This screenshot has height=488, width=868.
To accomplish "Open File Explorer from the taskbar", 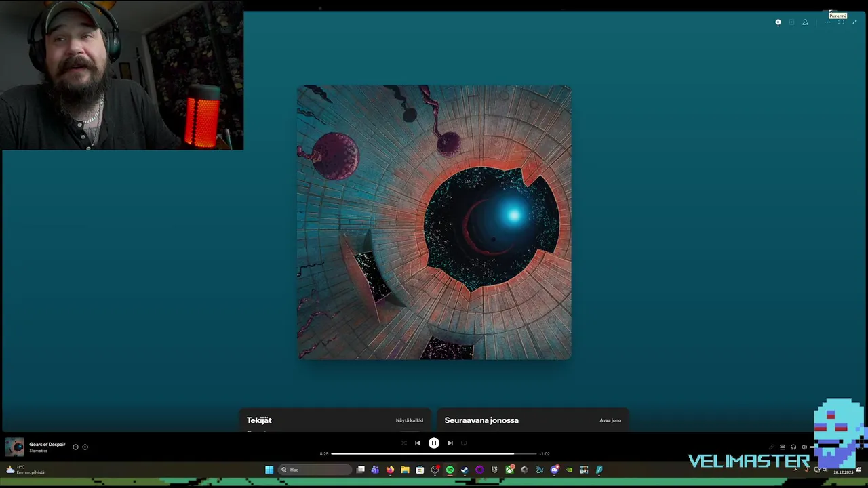I will (405, 470).
